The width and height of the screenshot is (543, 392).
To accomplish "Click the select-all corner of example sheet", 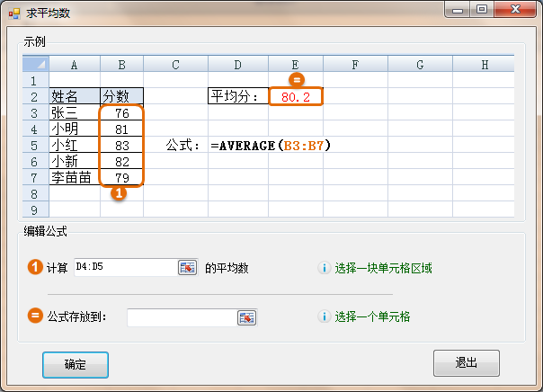I will click(x=35, y=64).
